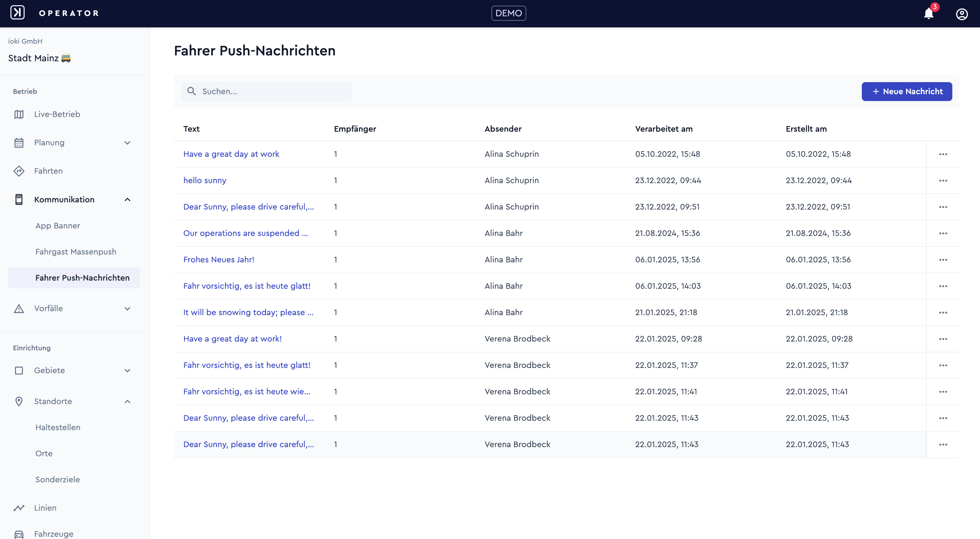Open the user account icon

coord(962,14)
